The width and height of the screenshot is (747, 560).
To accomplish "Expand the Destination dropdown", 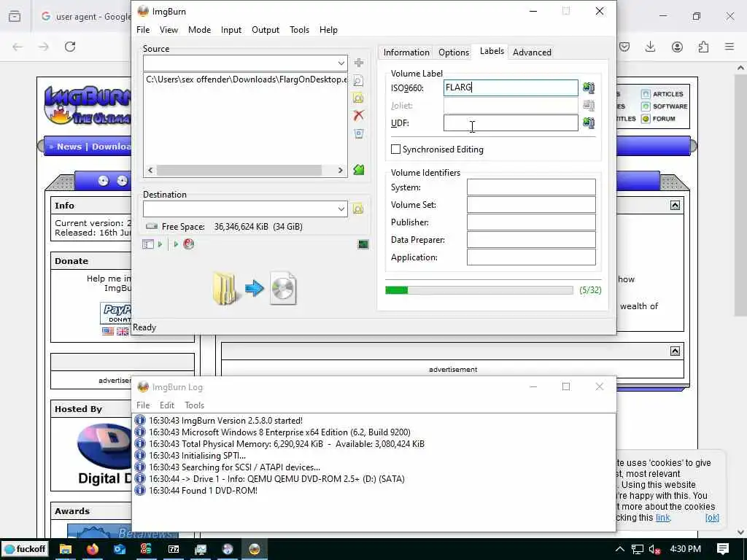I will click(341, 209).
